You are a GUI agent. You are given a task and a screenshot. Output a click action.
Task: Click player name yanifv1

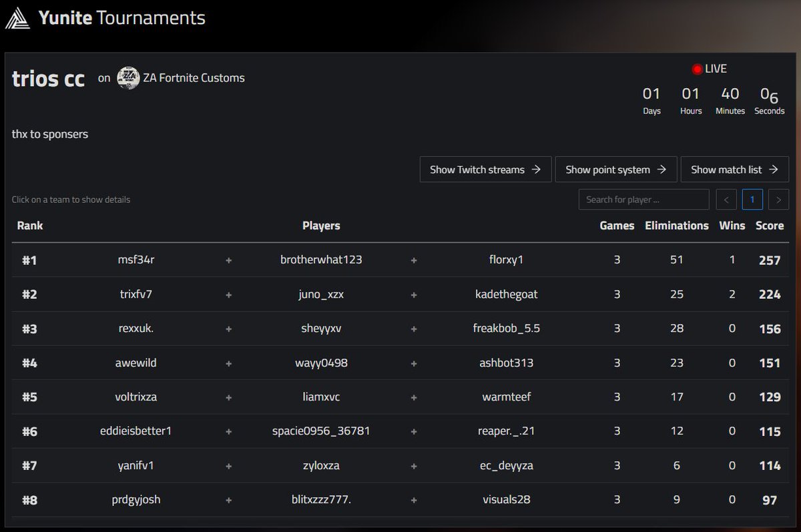coord(136,465)
